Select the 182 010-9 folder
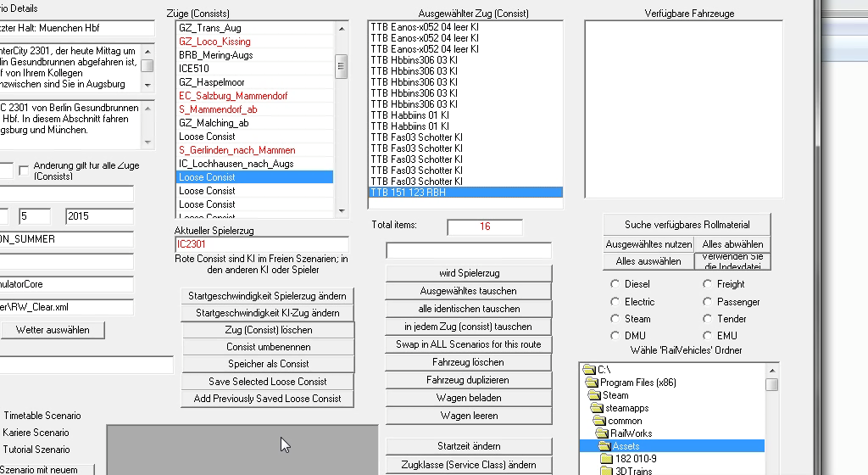The width and height of the screenshot is (868, 475). [629, 459]
